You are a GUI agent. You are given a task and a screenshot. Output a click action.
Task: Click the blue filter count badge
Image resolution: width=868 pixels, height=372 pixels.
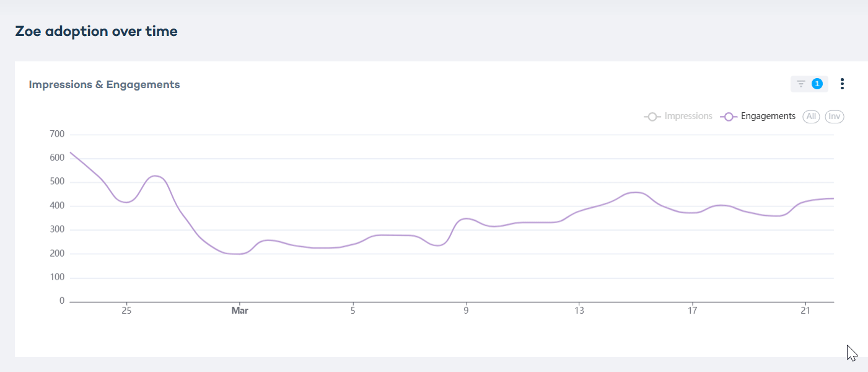coord(817,84)
